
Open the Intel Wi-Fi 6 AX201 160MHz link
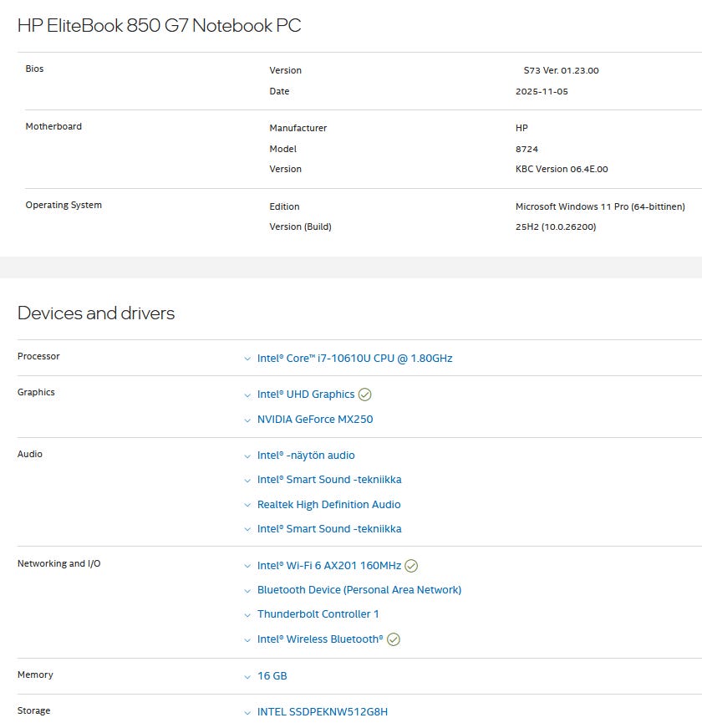click(x=328, y=566)
